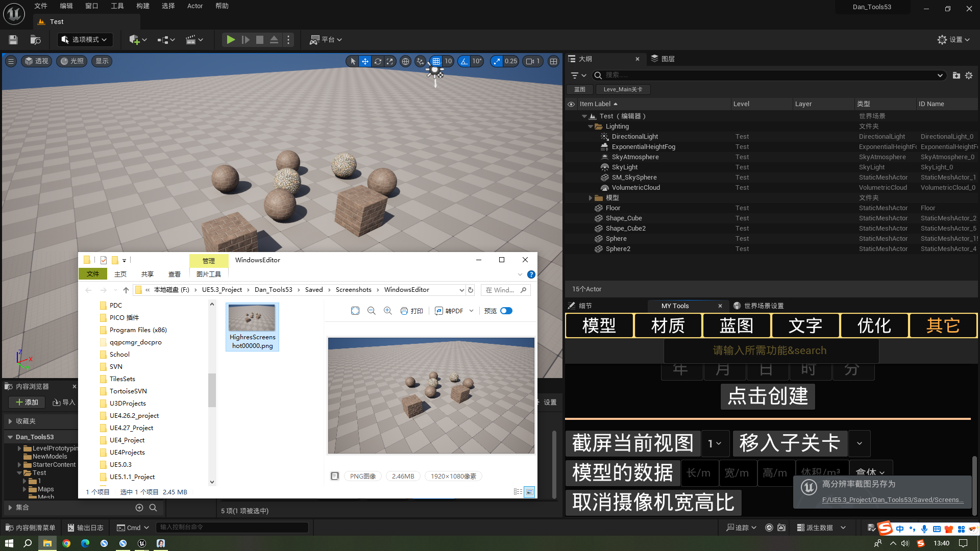Collapse the Lighting folder in outliner
Screen dimensions: 980x551
pos(591,127)
